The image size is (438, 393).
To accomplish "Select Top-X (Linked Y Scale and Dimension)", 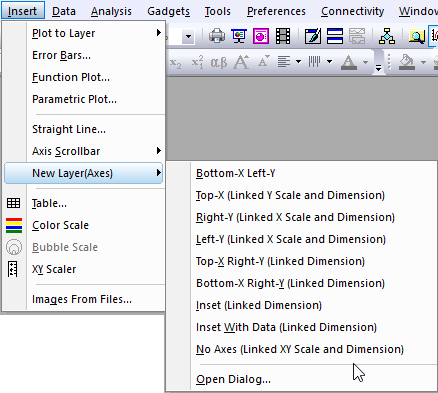I will click(290, 195).
